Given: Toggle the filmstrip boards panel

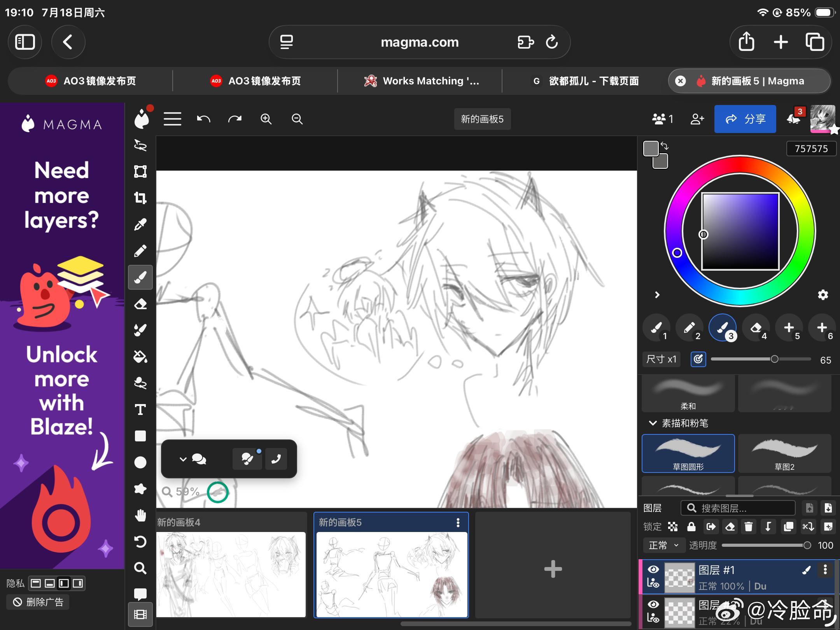Looking at the screenshot, I should (x=140, y=614).
